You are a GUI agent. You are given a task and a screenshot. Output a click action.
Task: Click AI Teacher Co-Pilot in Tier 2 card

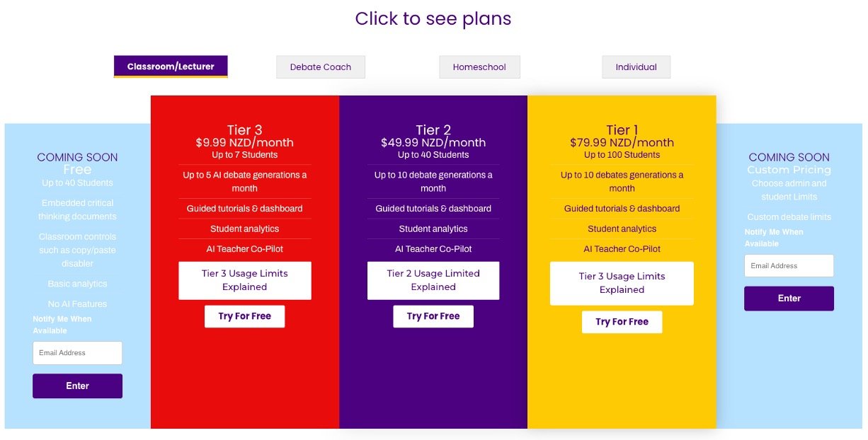(x=433, y=249)
